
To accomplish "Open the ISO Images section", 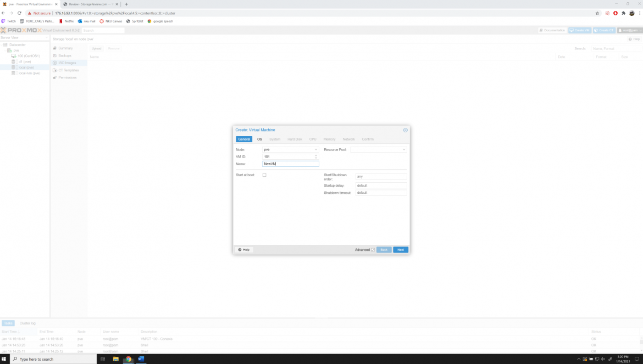I will (x=67, y=63).
